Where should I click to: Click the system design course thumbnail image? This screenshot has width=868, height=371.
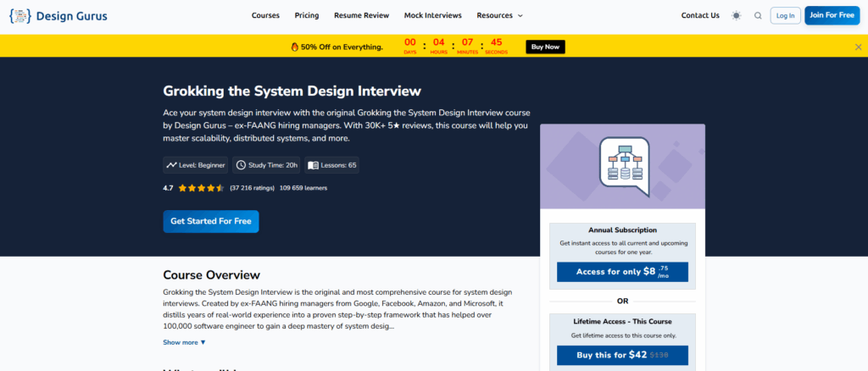(x=623, y=166)
